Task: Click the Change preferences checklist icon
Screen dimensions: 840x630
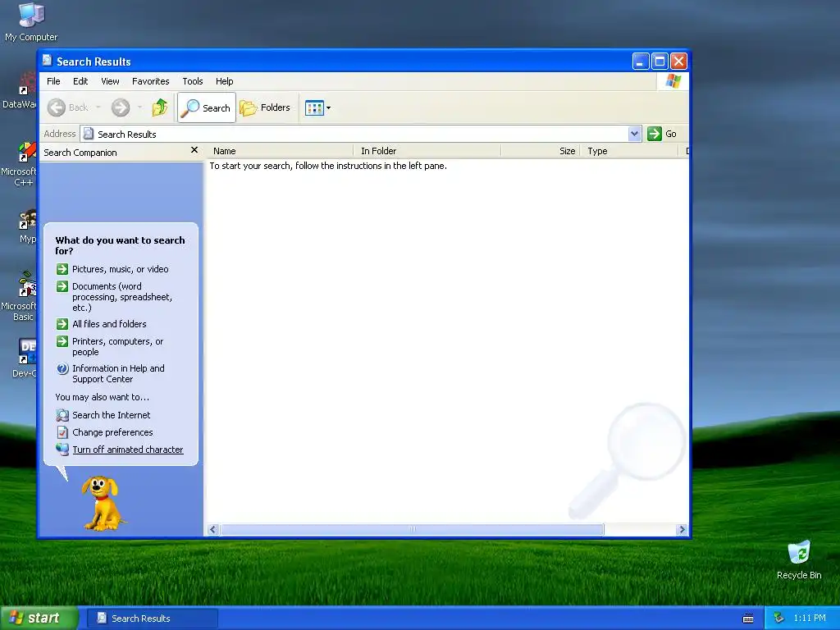Action: click(62, 431)
